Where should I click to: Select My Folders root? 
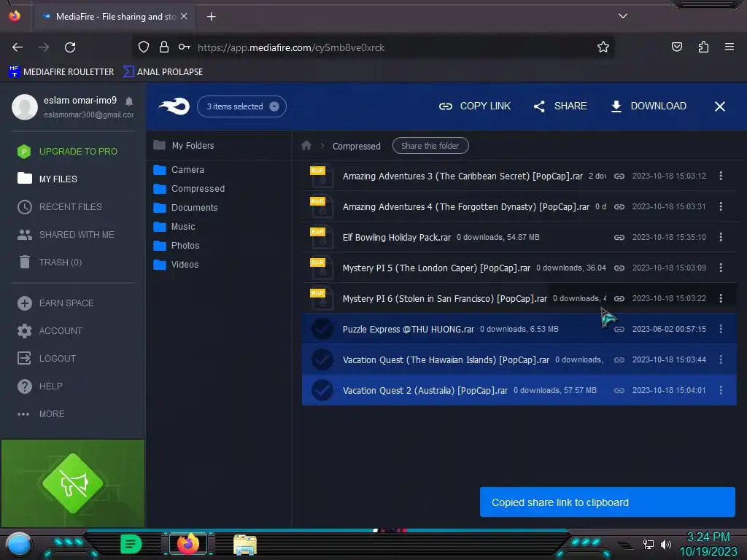[x=184, y=146]
